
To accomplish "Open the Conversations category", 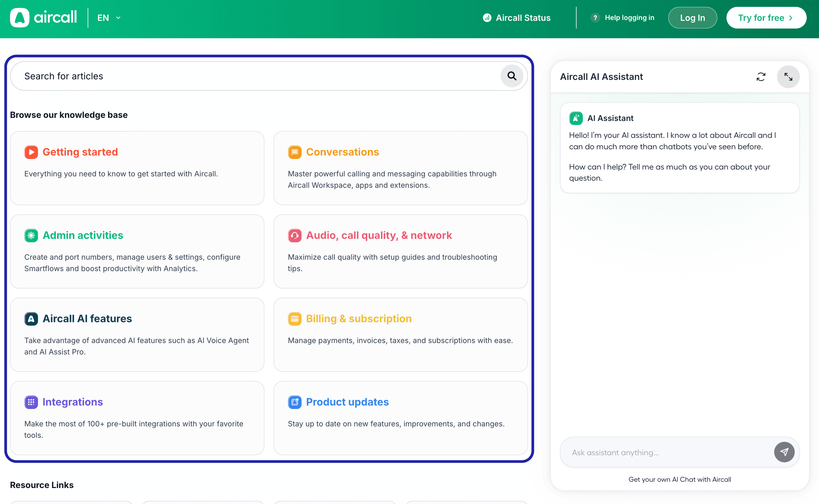I will [x=342, y=152].
